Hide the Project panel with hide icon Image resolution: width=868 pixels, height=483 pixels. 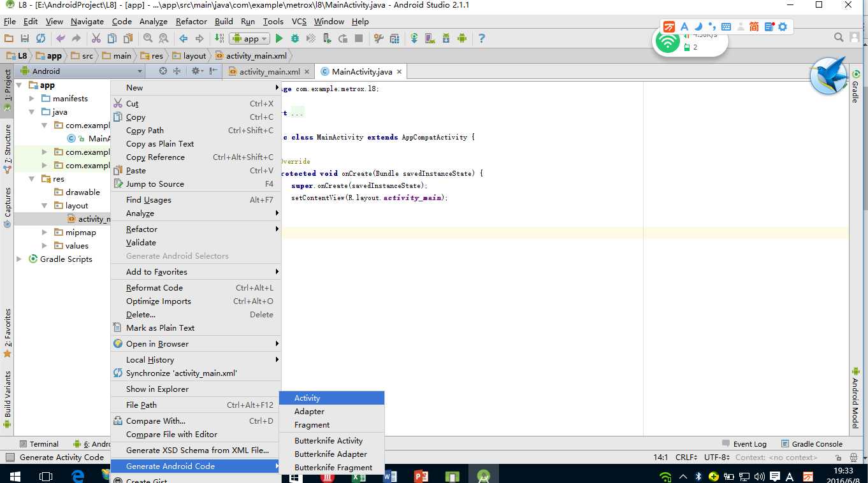click(x=213, y=71)
